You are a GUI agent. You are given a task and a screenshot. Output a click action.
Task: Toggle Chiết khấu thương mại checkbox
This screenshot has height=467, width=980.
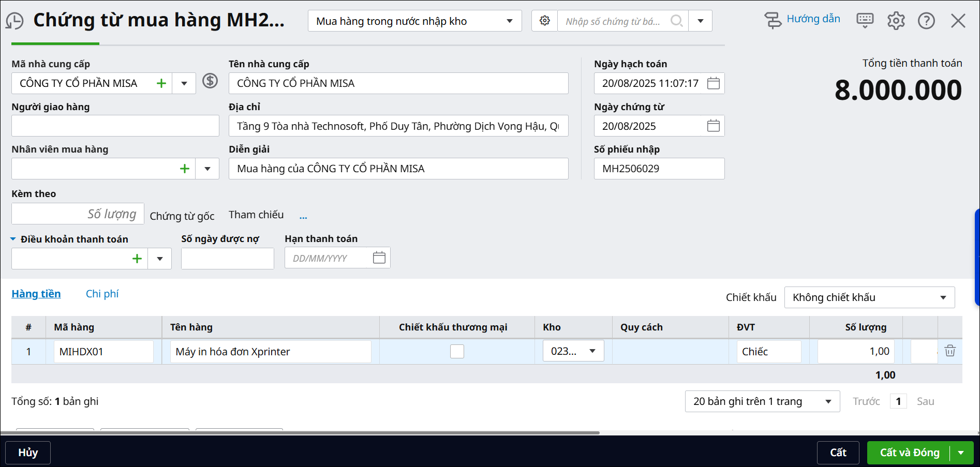[x=457, y=351]
